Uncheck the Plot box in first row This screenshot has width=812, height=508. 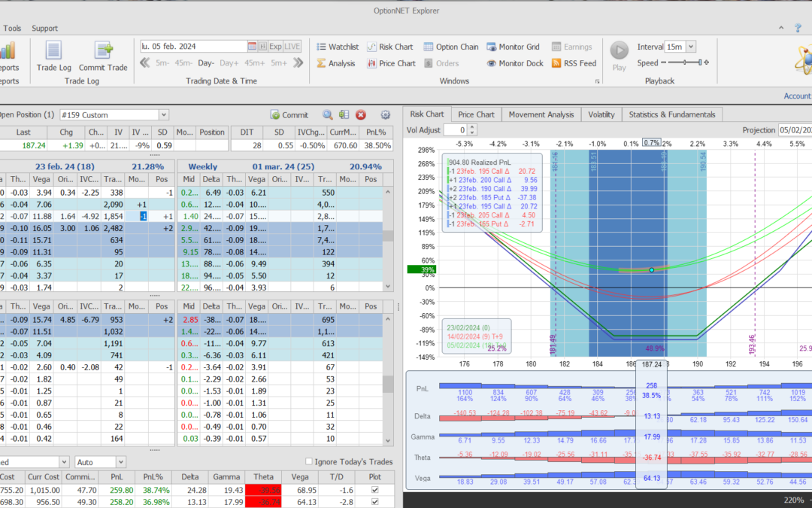375,489
